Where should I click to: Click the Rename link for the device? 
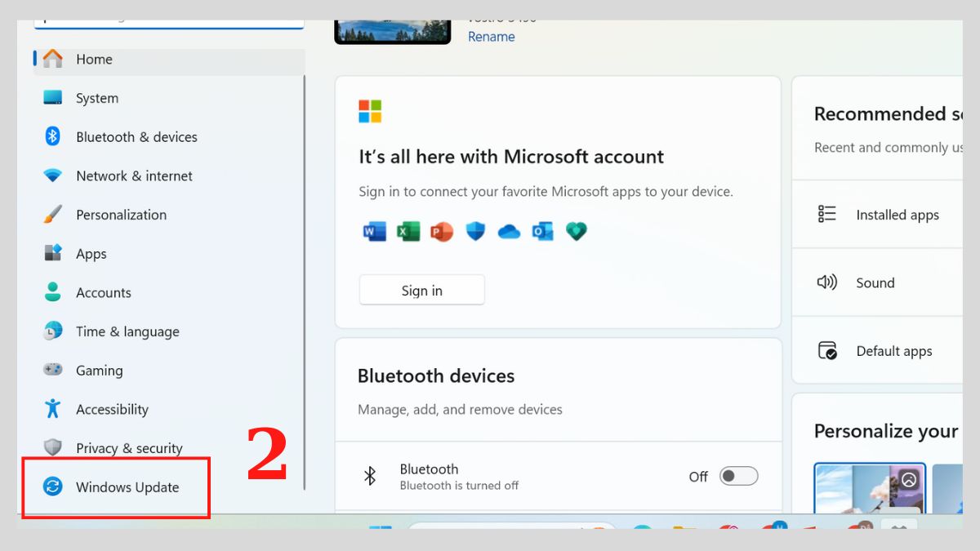coord(491,37)
